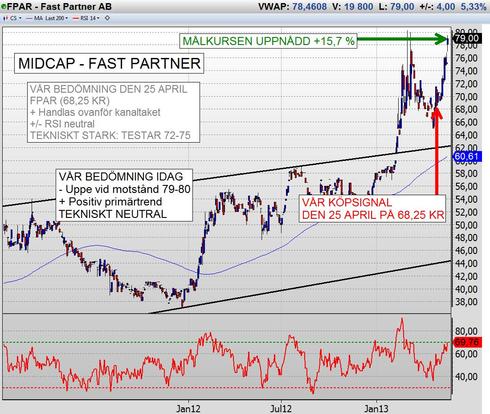Click the Jan13 date label on the time axis
This screenshot has width=490, height=414.
click(x=376, y=408)
